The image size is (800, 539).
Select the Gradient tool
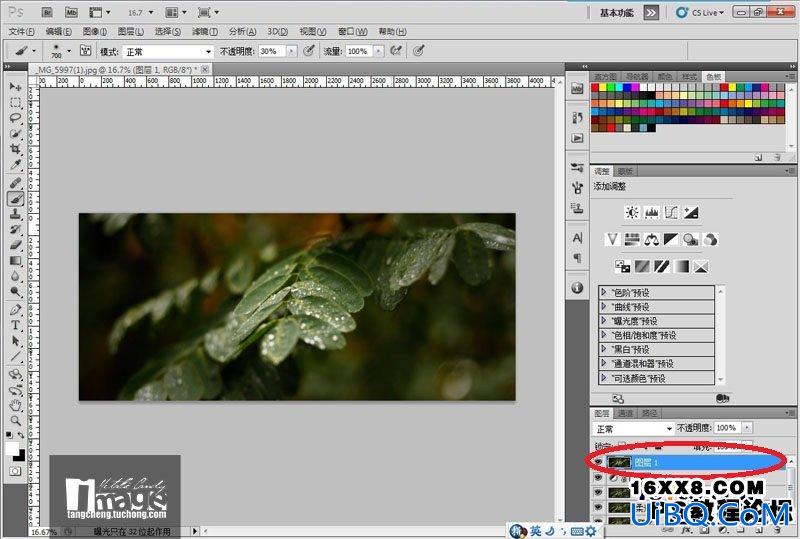click(15, 261)
